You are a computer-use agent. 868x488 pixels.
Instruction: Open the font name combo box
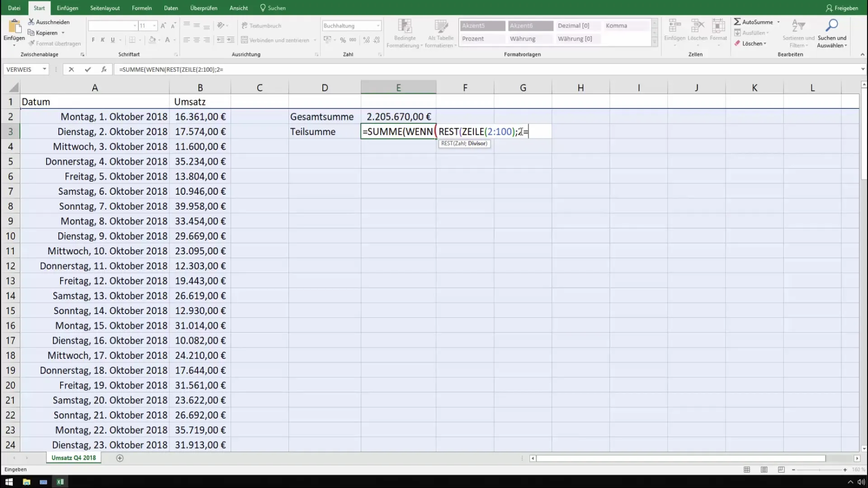[113, 26]
